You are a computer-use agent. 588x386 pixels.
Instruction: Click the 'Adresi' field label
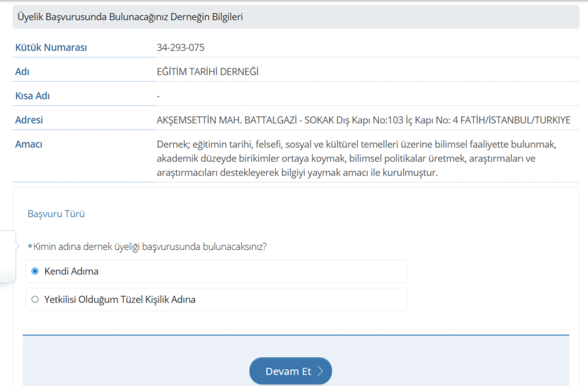click(29, 120)
